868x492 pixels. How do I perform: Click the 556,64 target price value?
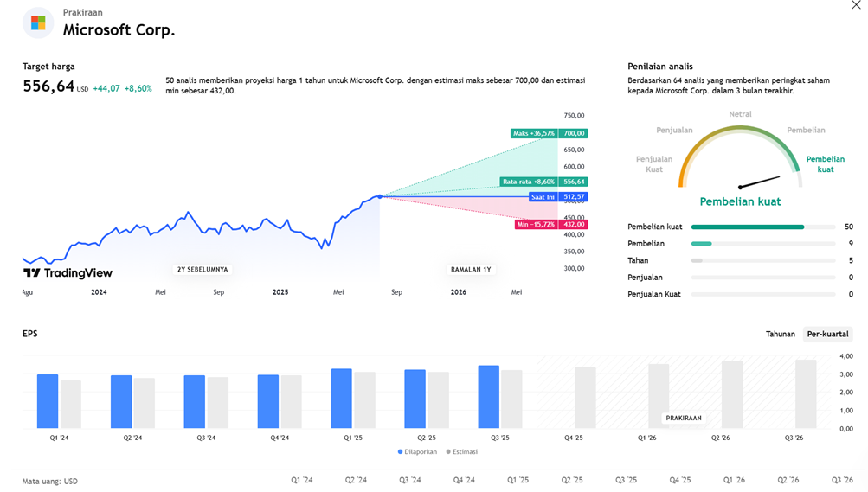click(x=48, y=86)
